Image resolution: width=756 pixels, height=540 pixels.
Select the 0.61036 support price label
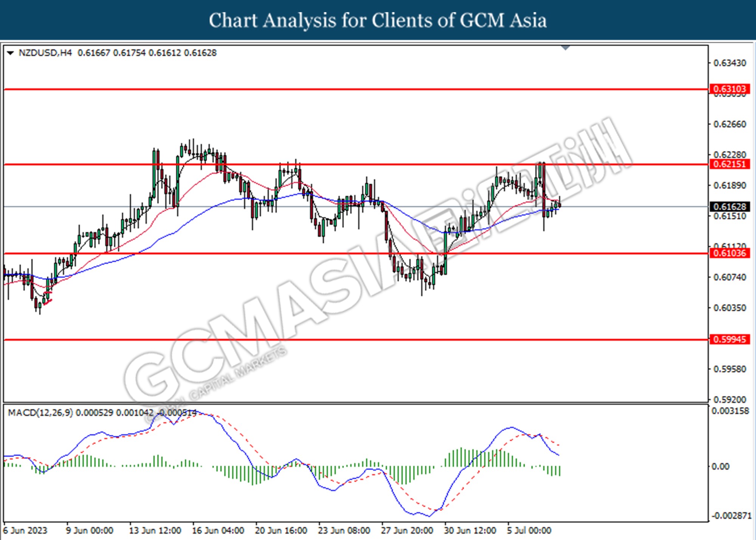[x=730, y=253]
